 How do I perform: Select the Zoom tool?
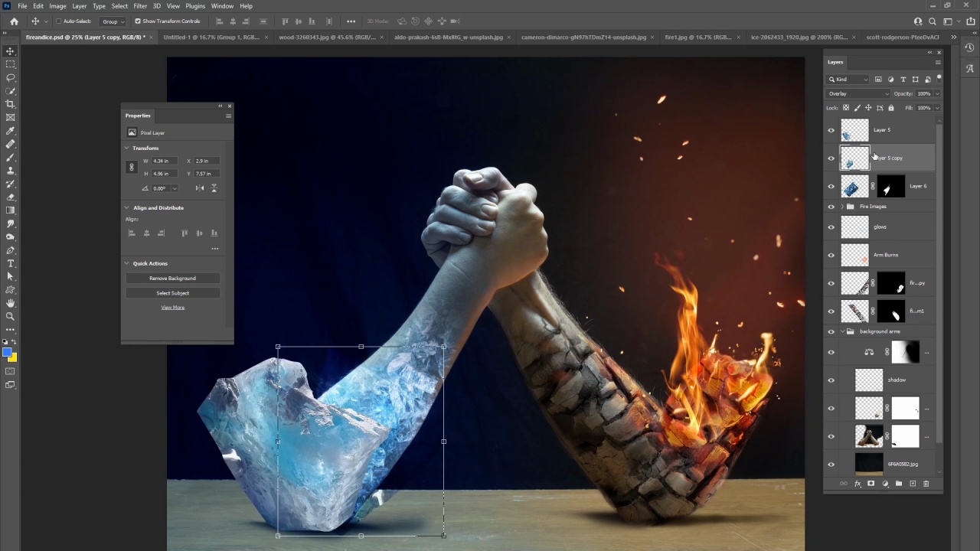coord(10,316)
